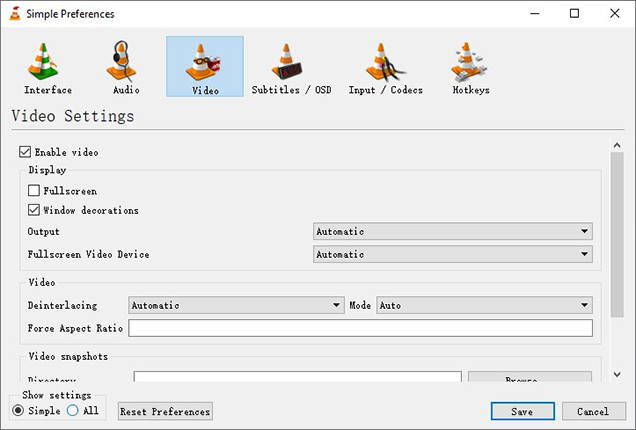This screenshot has width=636, height=430.
Task: Open the Input / Codecs preferences
Action: point(385,67)
